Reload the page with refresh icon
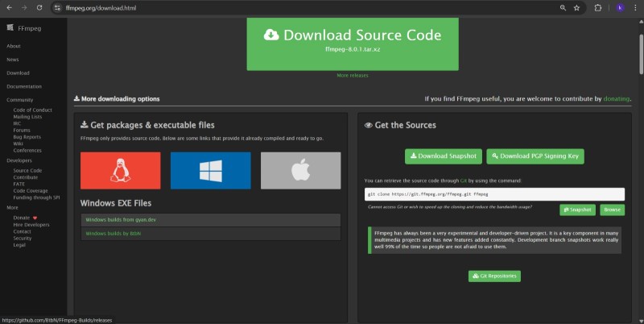The image size is (644, 324). click(x=39, y=8)
